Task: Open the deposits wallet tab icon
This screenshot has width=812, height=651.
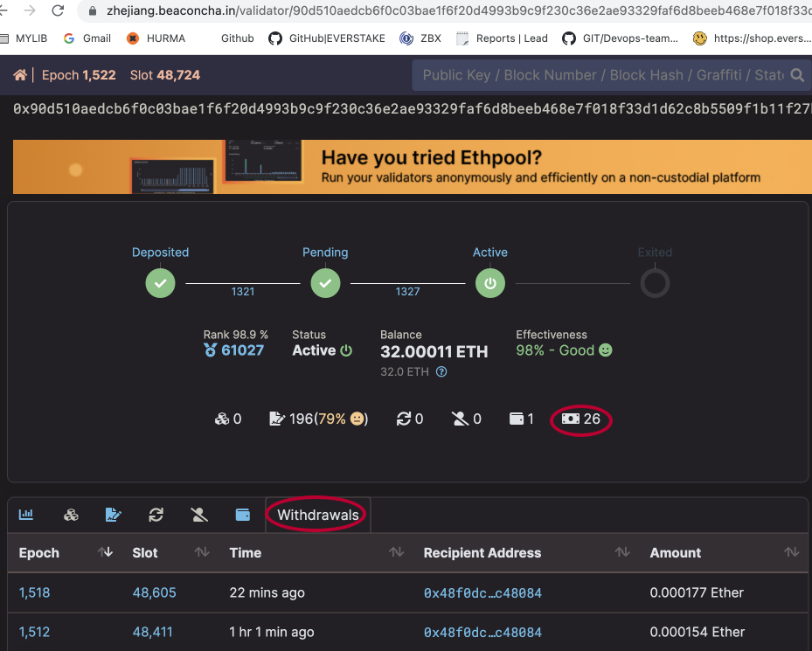Action: coord(243,515)
